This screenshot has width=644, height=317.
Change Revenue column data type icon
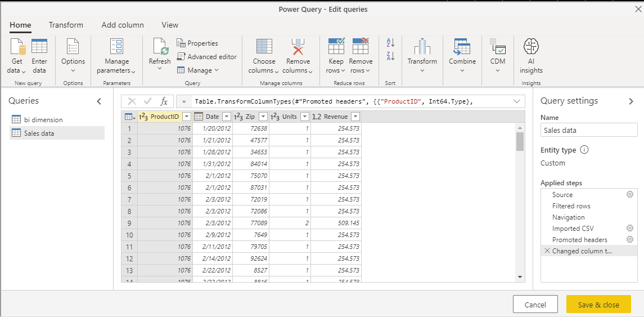(x=317, y=117)
